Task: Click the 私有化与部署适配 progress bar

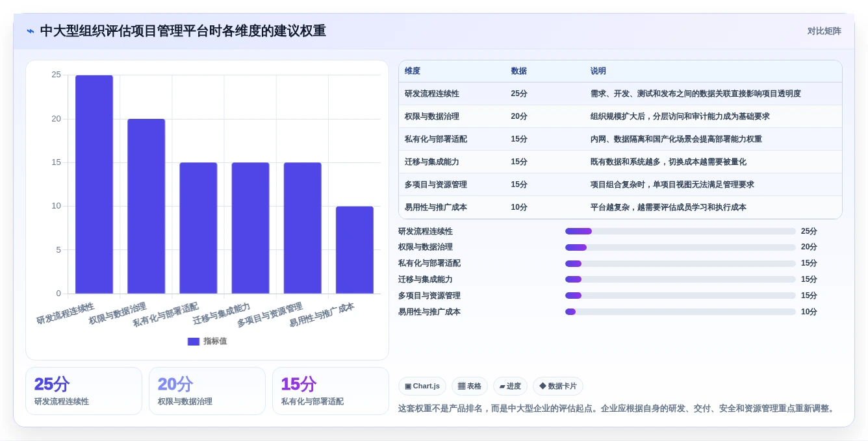Action: pyautogui.click(x=680, y=264)
